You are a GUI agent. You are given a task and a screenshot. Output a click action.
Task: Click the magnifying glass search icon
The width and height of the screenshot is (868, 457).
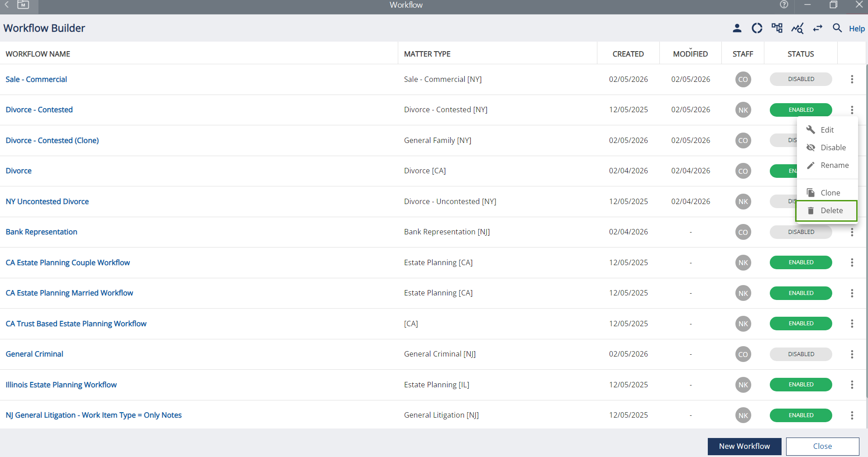837,29
